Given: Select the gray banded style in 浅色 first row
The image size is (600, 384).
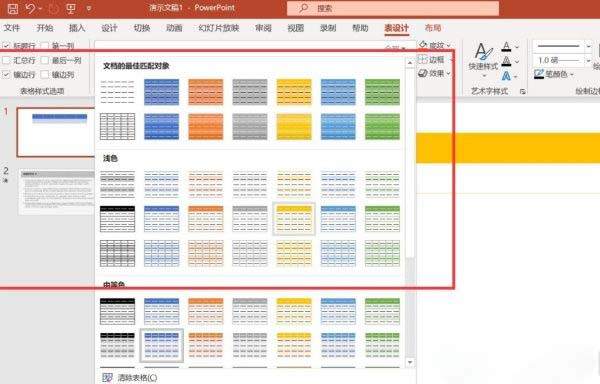Looking at the screenshot, I should click(117, 184).
